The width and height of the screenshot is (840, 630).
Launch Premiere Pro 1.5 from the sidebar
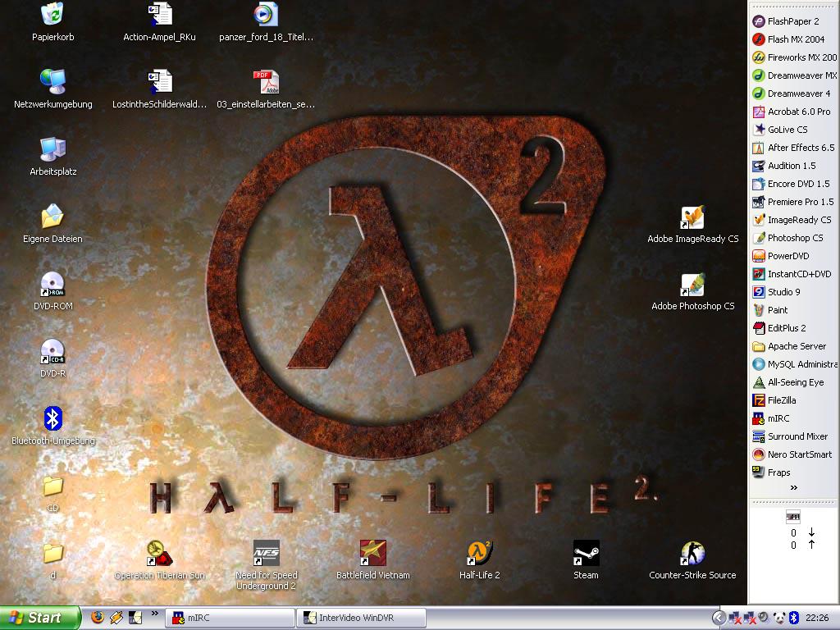794,202
